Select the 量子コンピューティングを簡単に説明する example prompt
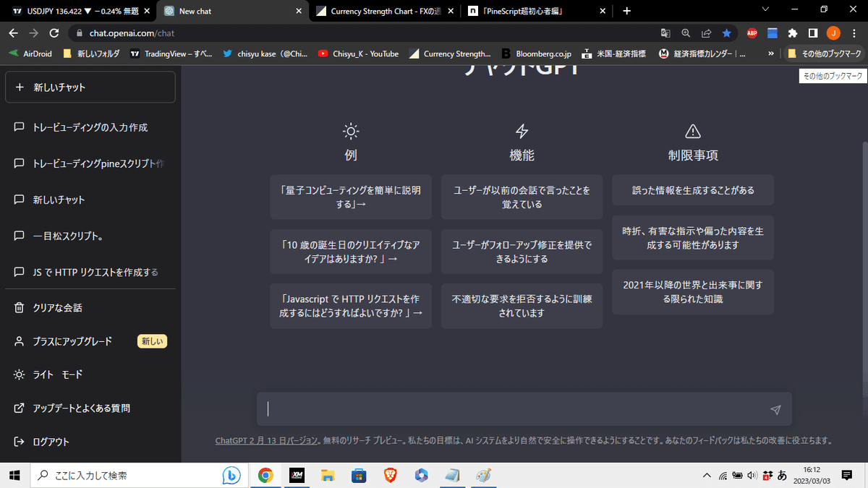 tap(351, 197)
